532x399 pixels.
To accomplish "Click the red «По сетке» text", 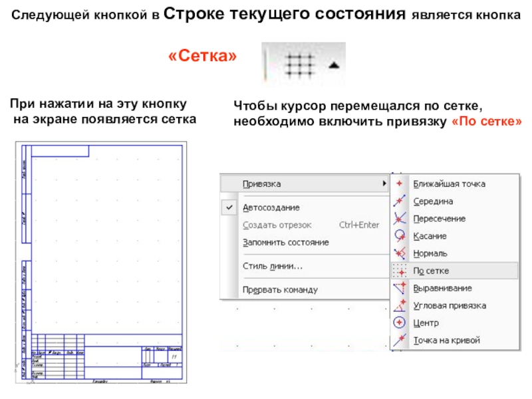I will tap(487, 122).
